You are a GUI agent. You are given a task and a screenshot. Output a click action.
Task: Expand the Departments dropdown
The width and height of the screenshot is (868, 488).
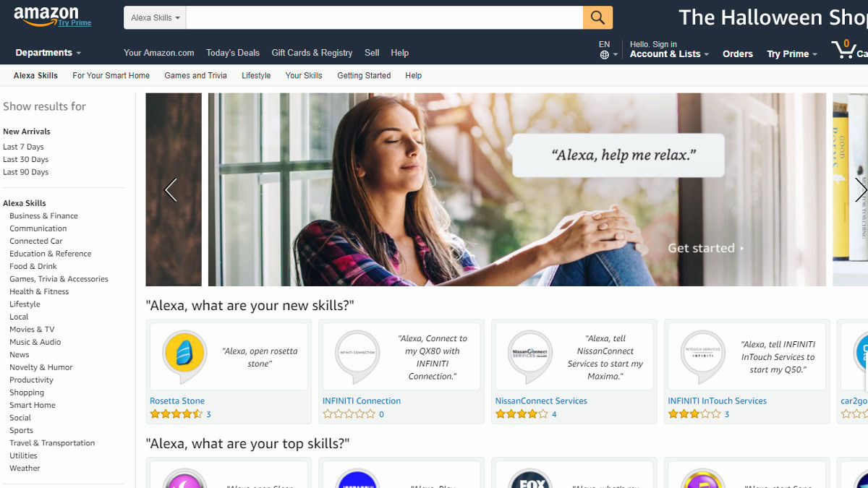pos(48,53)
